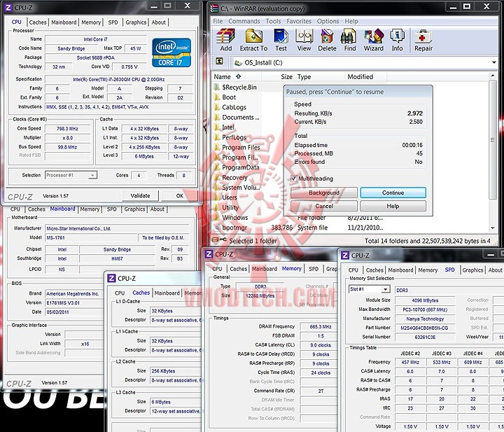Viewport: 504px width, 432px height.
Task: Open the File menu in WinRAR
Action: (218, 21)
